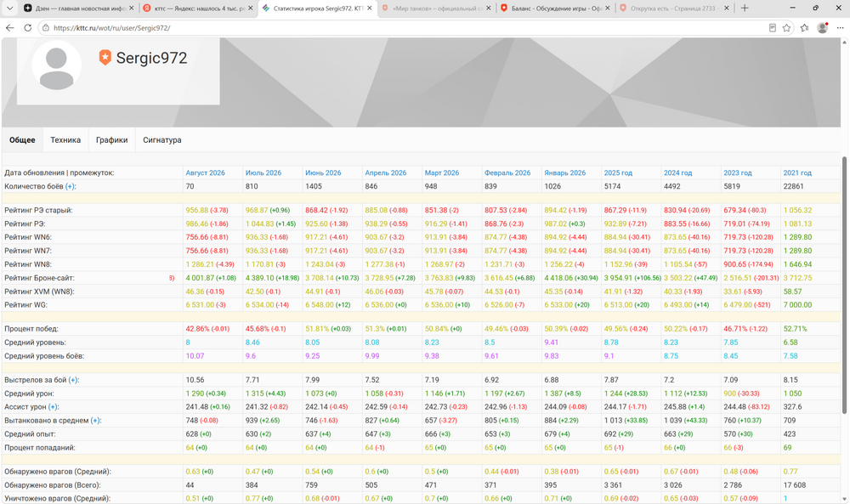The image size is (850, 504).
Task: Open the Август 2026 period link
Action: pyautogui.click(x=206, y=173)
